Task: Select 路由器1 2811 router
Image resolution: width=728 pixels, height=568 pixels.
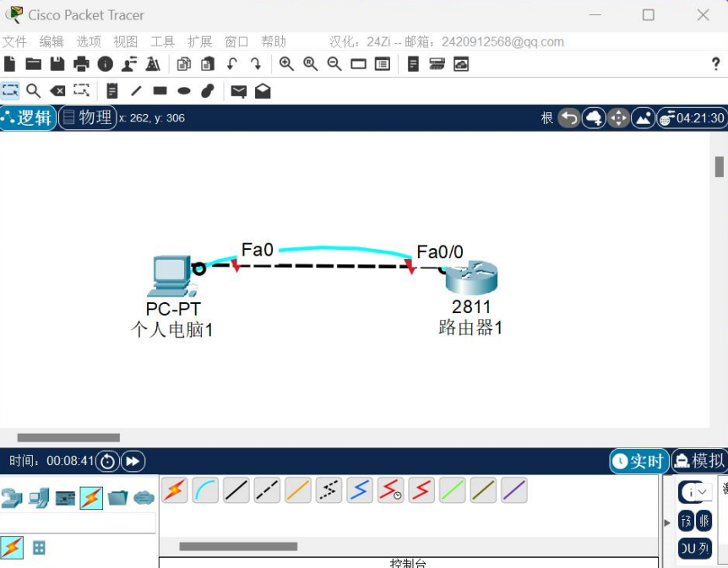Action: pos(471,278)
